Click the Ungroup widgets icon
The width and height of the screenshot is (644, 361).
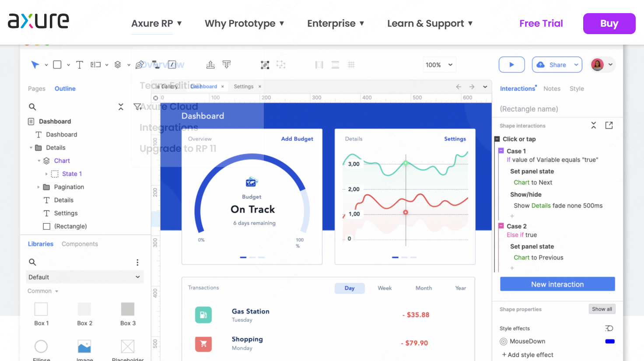[x=281, y=65]
